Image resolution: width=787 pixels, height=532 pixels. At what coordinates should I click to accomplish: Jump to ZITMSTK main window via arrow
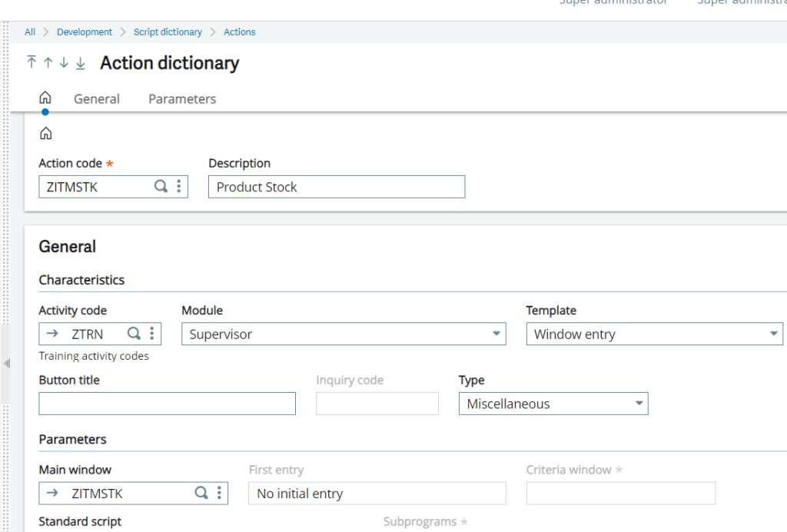click(52, 493)
